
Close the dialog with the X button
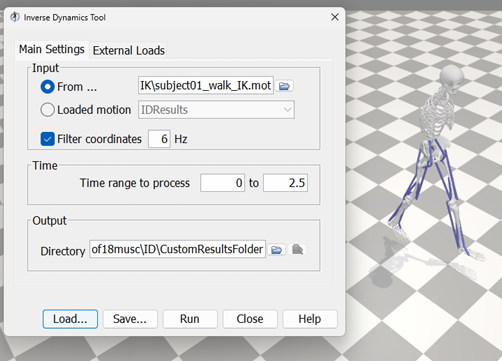[x=335, y=17]
